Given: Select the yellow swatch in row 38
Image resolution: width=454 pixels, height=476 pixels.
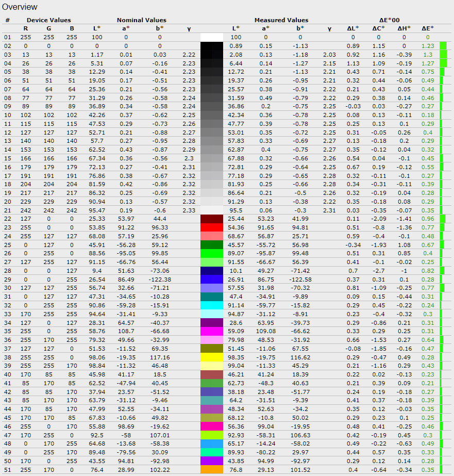Looking at the screenshot, I should click(x=211, y=357).
